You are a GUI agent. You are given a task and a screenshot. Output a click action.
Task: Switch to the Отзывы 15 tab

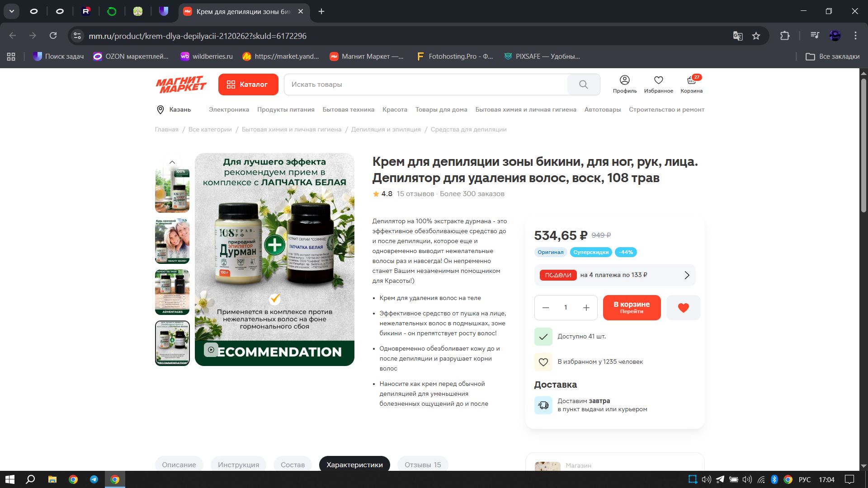point(422,465)
